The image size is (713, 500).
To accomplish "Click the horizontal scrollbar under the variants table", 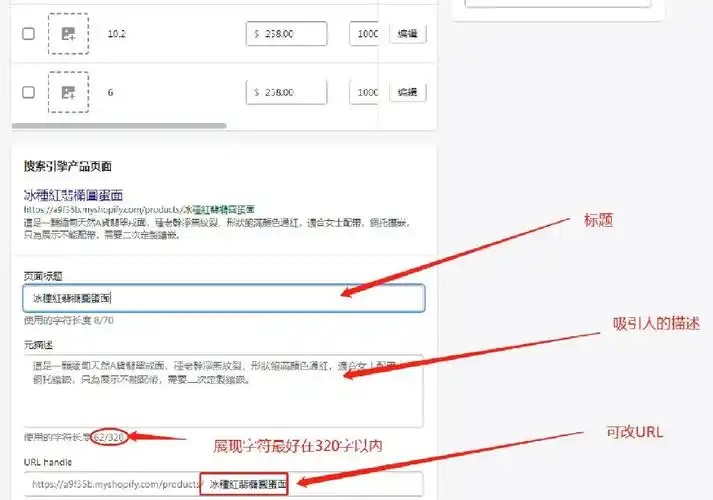I will 119,125.
